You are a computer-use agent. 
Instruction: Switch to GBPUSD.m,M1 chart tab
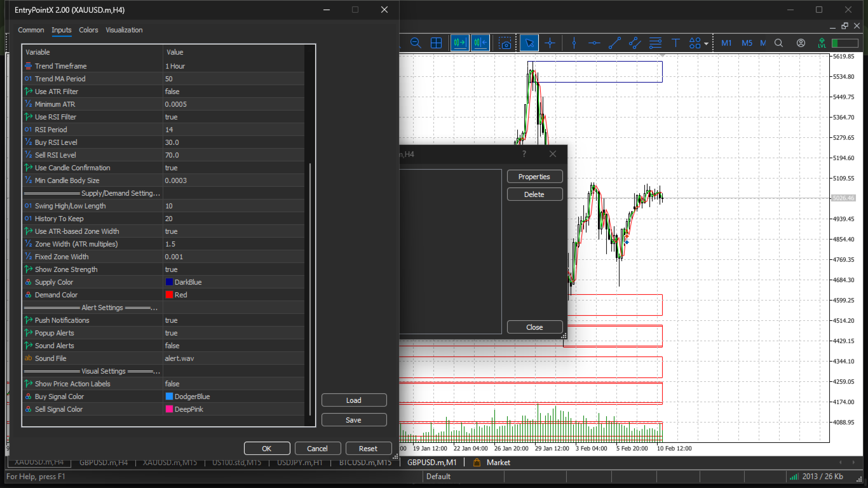432,463
